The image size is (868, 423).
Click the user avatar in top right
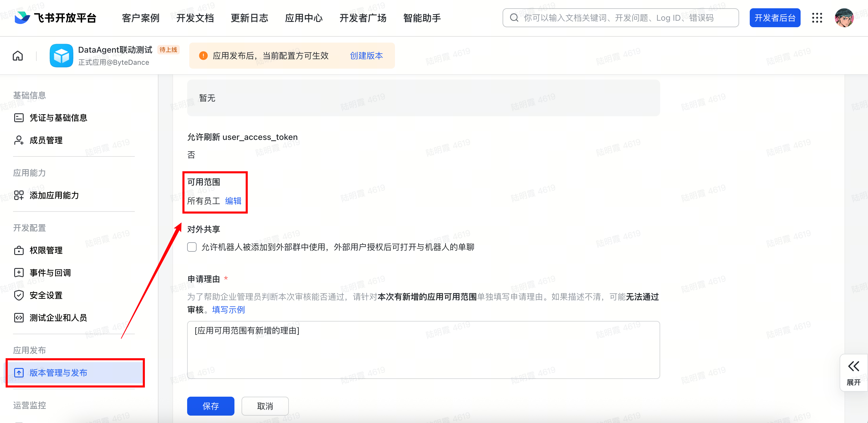pos(844,18)
